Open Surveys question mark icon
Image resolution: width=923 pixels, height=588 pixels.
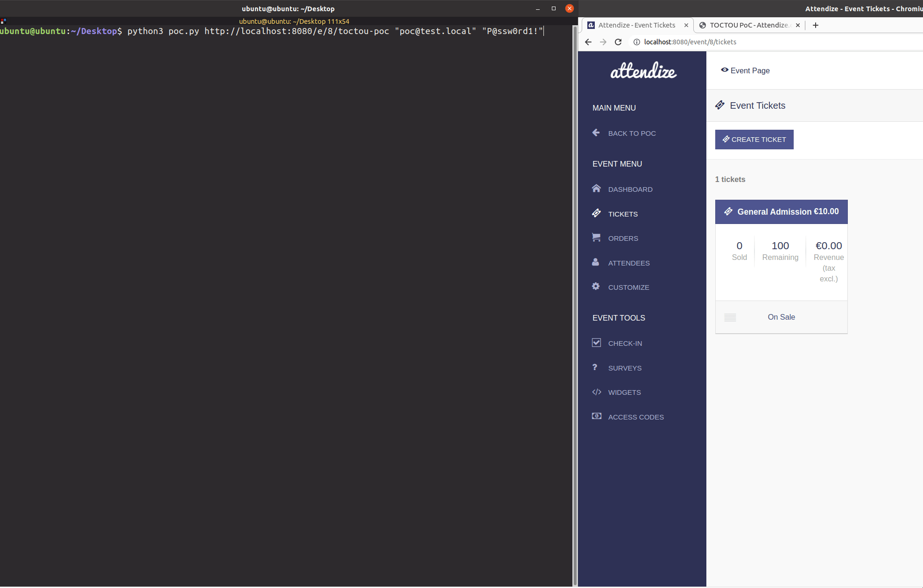tap(595, 367)
